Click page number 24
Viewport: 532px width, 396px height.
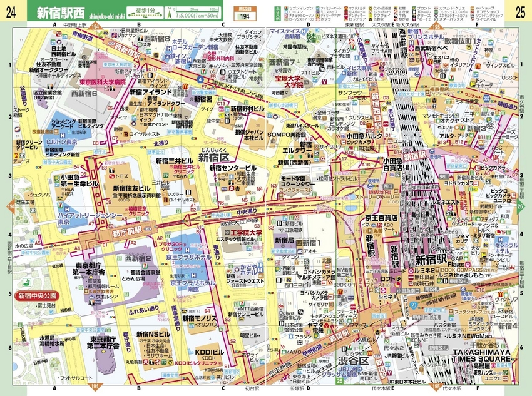point(11,13)
